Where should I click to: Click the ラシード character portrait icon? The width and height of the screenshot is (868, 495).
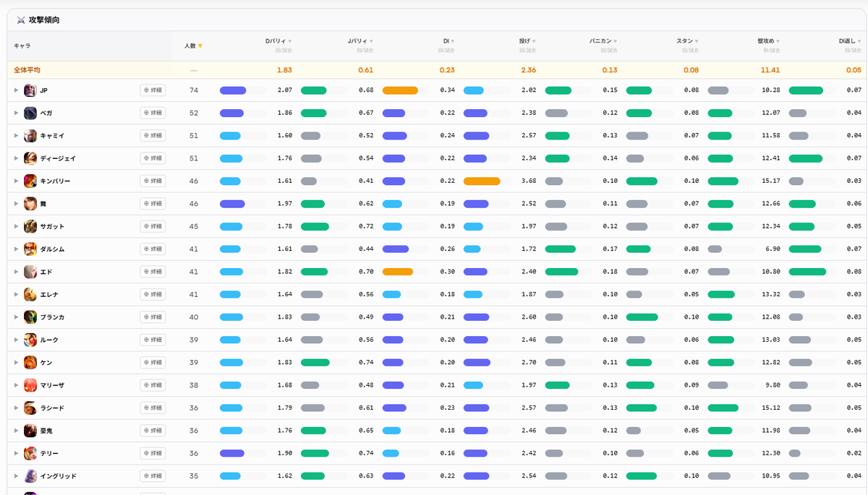pyautogui.click(x=30, y=408)
